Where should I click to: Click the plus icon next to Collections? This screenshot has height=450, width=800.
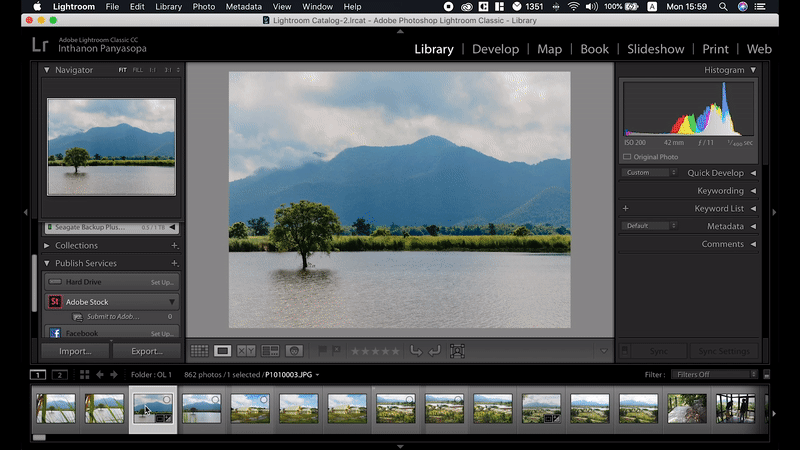point(175,246)
